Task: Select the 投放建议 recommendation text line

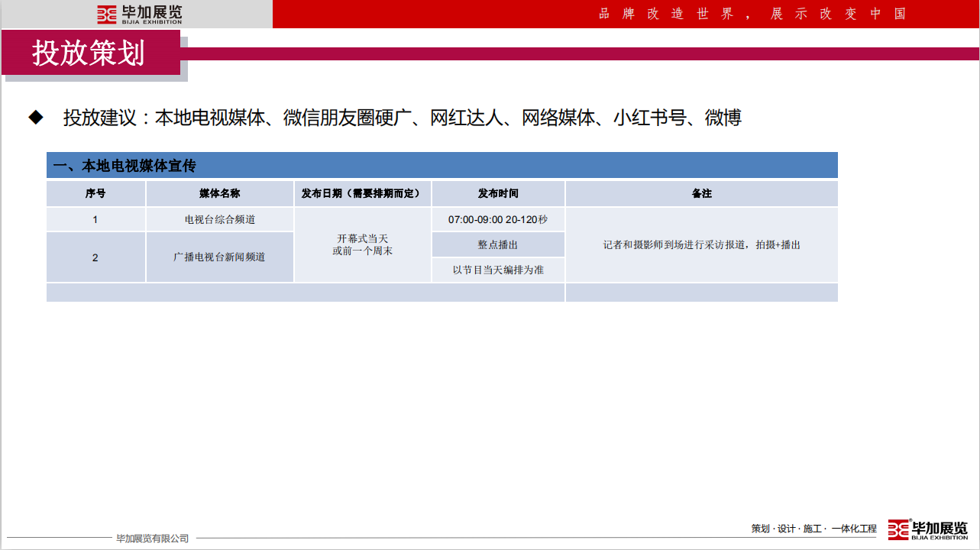Action: click(x=402, y=118)
